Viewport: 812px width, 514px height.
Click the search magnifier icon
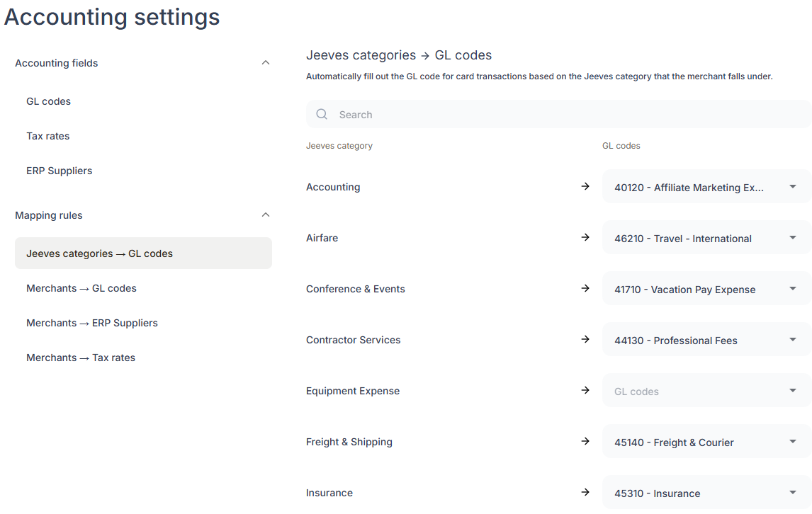coord(322,115)
